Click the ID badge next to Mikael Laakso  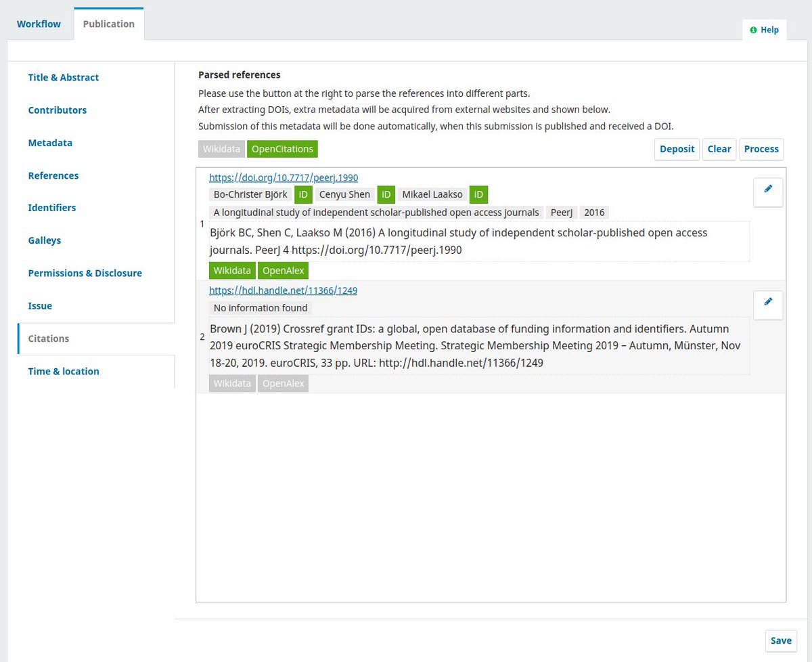point(478,195)
